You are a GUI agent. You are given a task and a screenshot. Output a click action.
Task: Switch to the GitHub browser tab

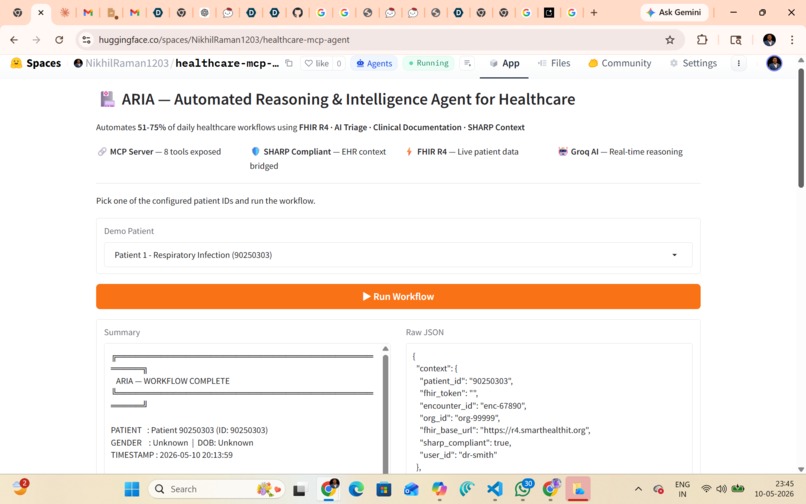click(297, 12)
